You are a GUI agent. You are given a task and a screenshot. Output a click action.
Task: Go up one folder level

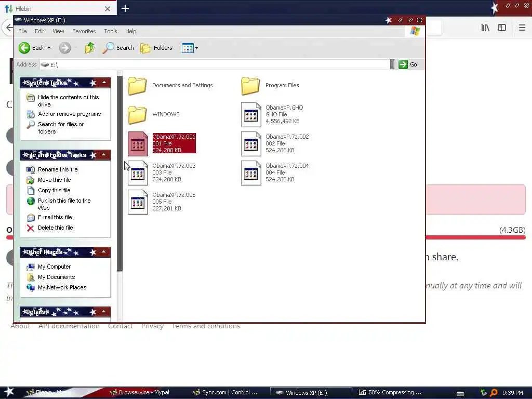90,48
